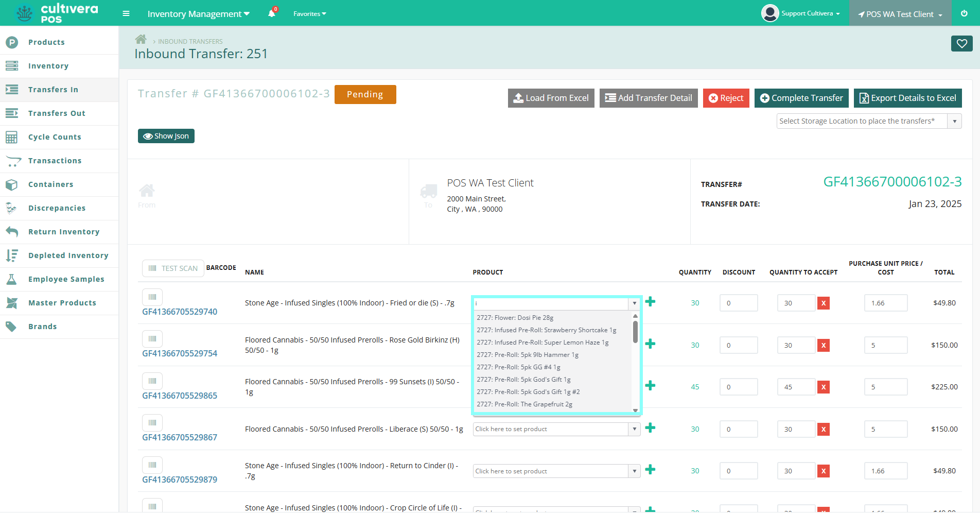Open Employee Samples sidebar item

pyautogui.click(x=59, y=279)
